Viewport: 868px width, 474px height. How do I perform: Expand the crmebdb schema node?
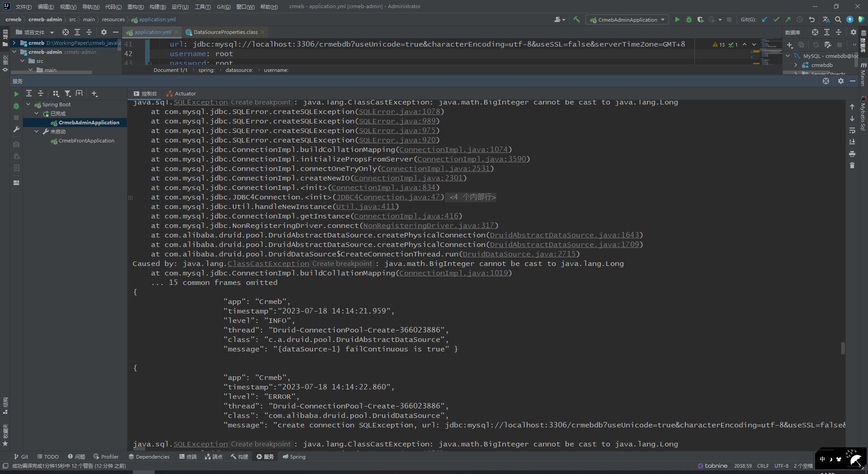(796, 65)
